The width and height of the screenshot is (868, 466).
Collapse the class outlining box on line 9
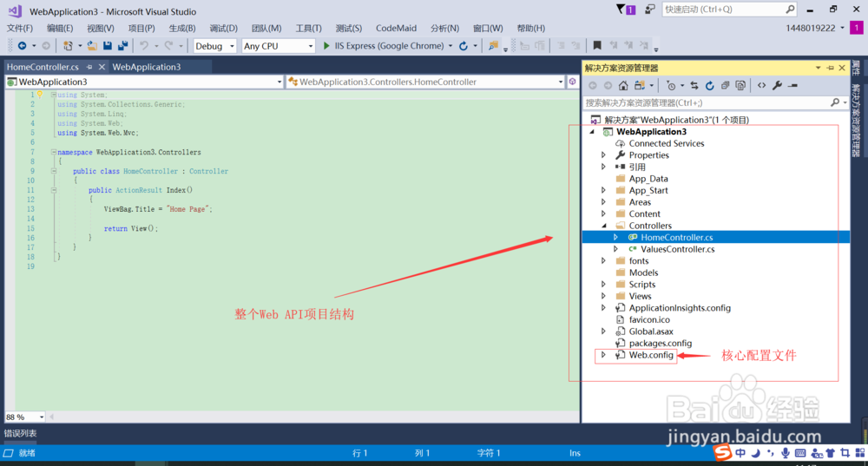(x=54, y=171)
